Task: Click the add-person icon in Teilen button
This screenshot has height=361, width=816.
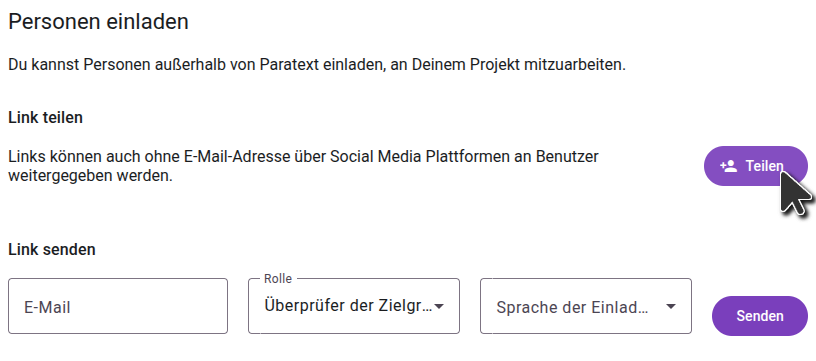Action: pyautogui.click(x=729, y=166)
